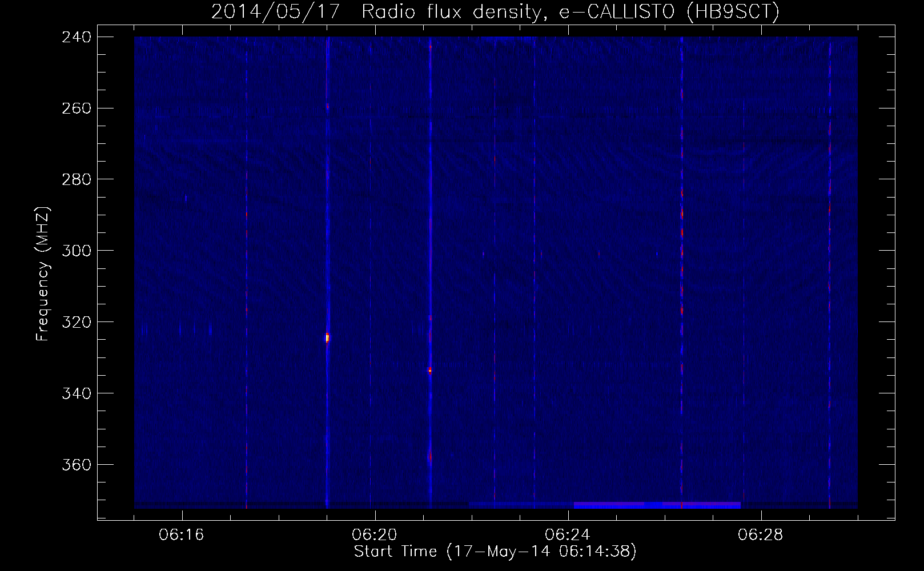Click the 260 frequency tick label
Screen dimensions: 924x571
pos(77,108)
